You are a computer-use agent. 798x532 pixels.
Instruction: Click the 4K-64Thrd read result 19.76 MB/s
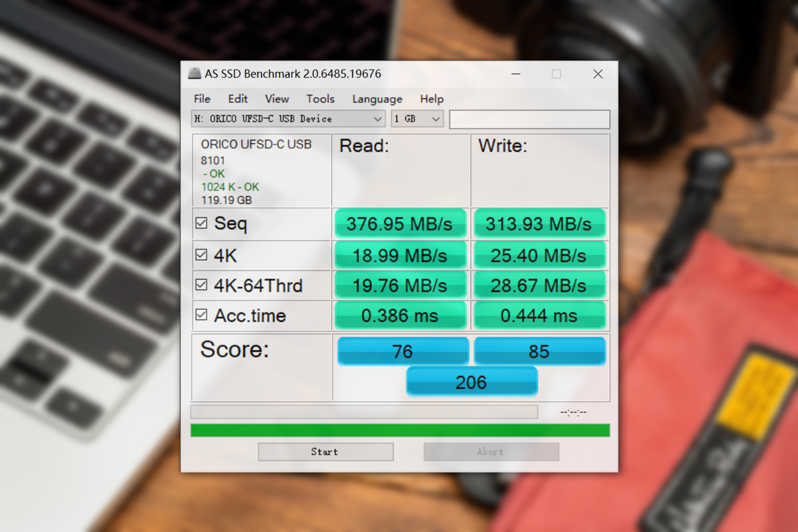pos(400,286)
